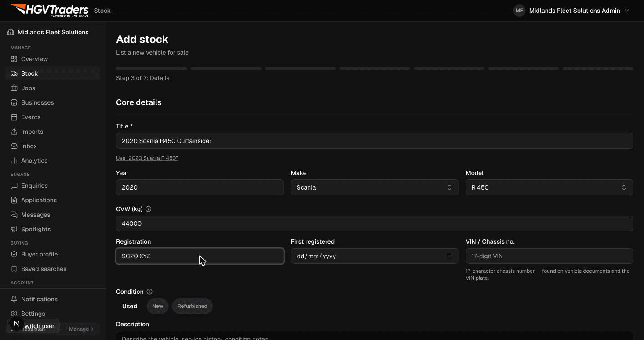Viewport: 644px width, 340px height.
Task: Click the Overview grid icon
Action: click(x=14, y=59)
